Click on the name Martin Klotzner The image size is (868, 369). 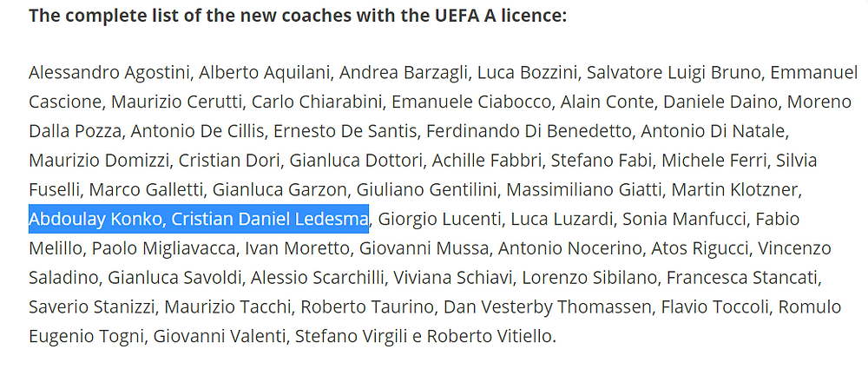[736, 189]
